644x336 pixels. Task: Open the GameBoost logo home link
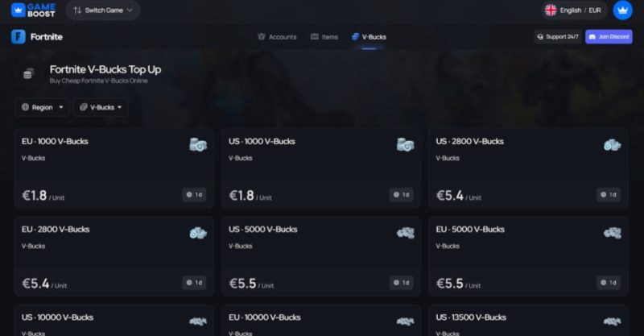tap(33, 10)
